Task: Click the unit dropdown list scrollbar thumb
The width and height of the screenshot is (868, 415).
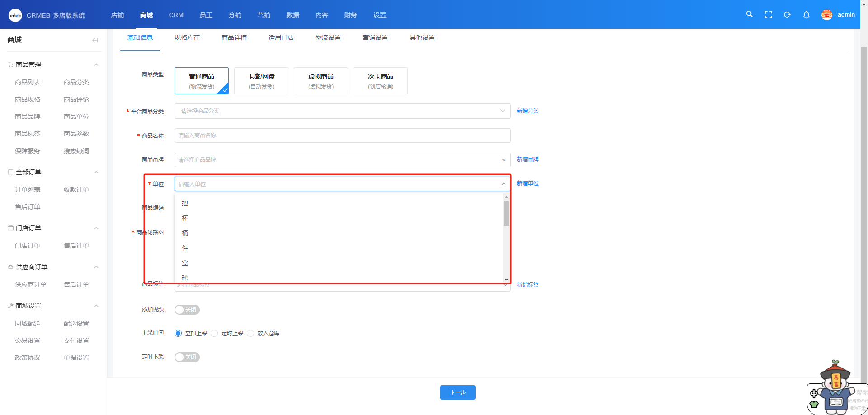Action: 506,213
